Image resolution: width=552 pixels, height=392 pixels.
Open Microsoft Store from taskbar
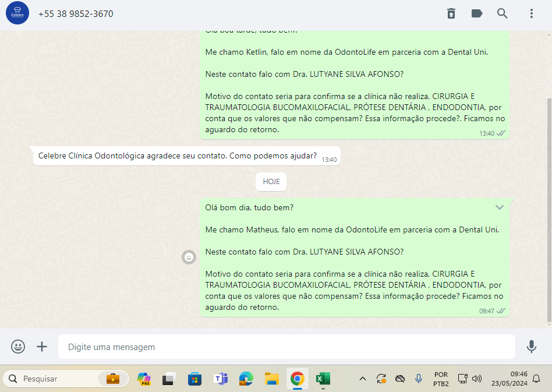tap(194, 379)
